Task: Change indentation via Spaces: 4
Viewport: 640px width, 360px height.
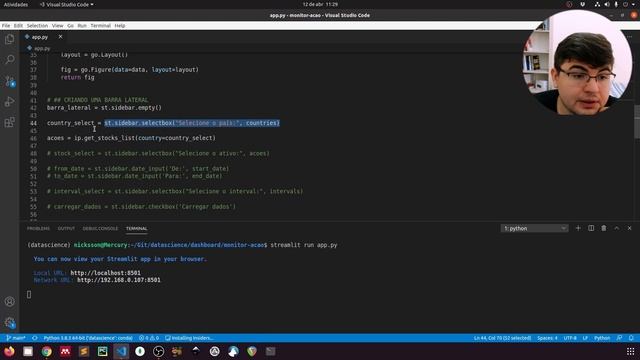Action: click(547, 338)
